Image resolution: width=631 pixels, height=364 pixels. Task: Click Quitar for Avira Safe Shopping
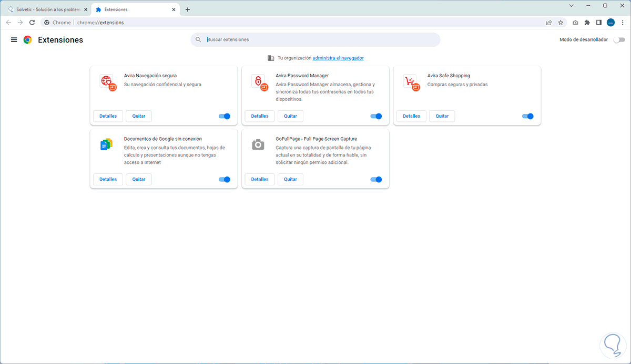click(x=442, y=116)
